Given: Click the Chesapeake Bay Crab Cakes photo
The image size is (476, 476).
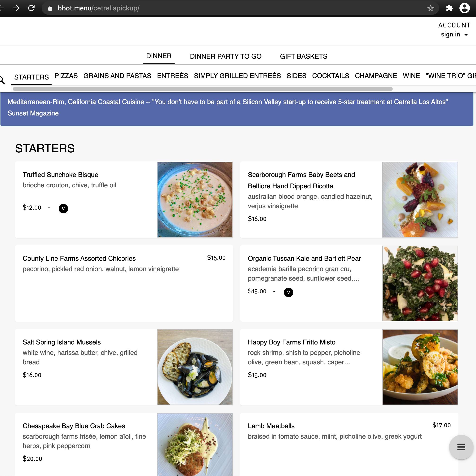Looking at the screenshot, I should point(195,445).
